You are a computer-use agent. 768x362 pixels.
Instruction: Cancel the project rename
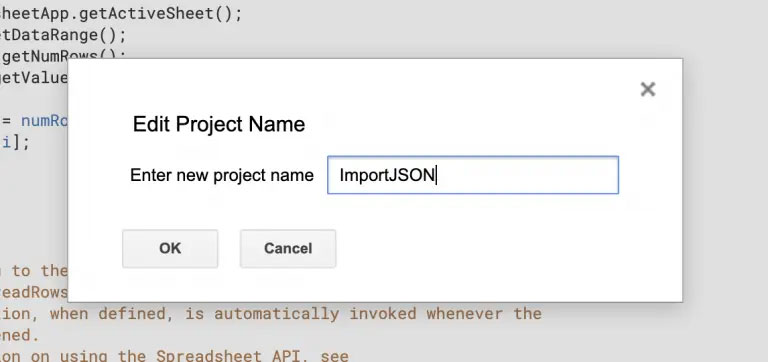pos(288,248)
